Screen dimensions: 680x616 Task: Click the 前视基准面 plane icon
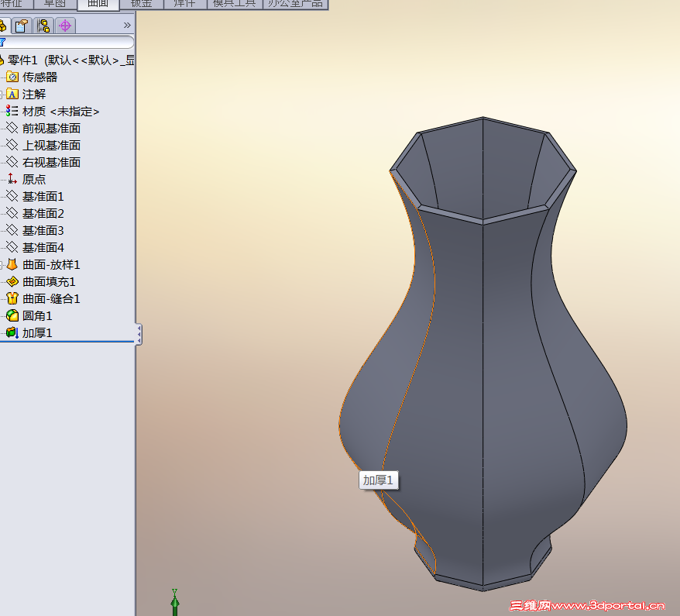click(x=12, y=128)
